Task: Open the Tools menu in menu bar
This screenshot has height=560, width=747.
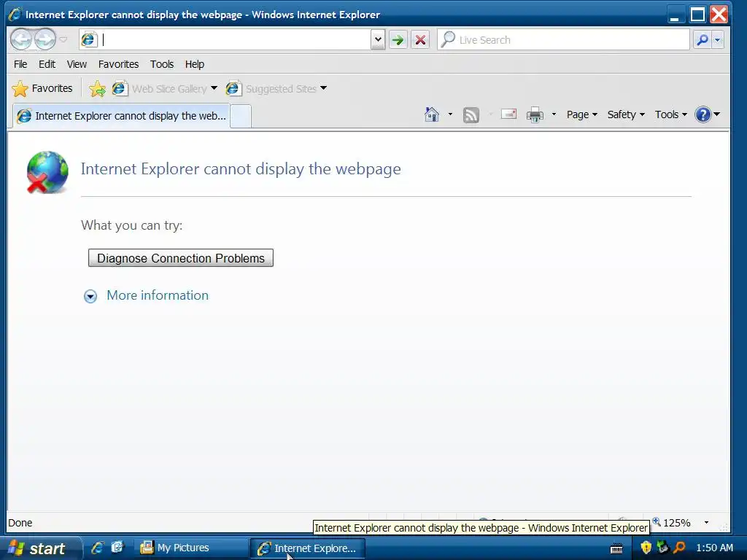Action: [x=162, y=64]
